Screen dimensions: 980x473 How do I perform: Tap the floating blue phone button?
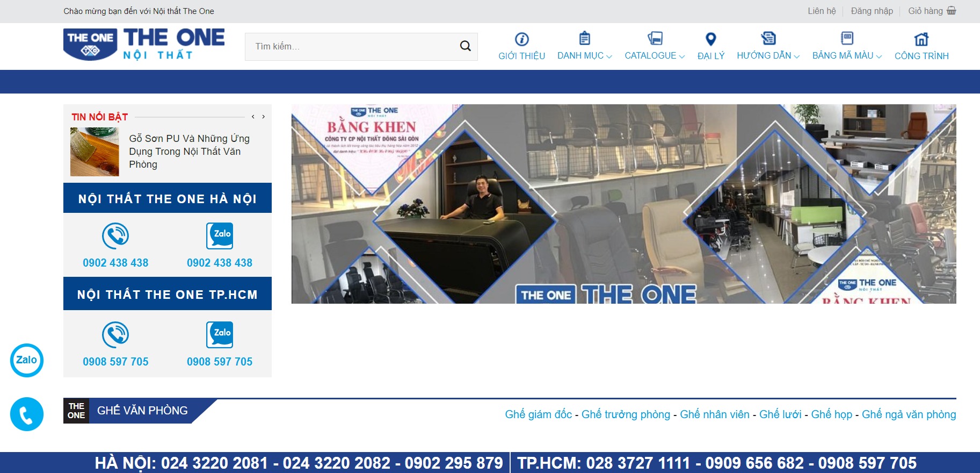coord(27,414)
